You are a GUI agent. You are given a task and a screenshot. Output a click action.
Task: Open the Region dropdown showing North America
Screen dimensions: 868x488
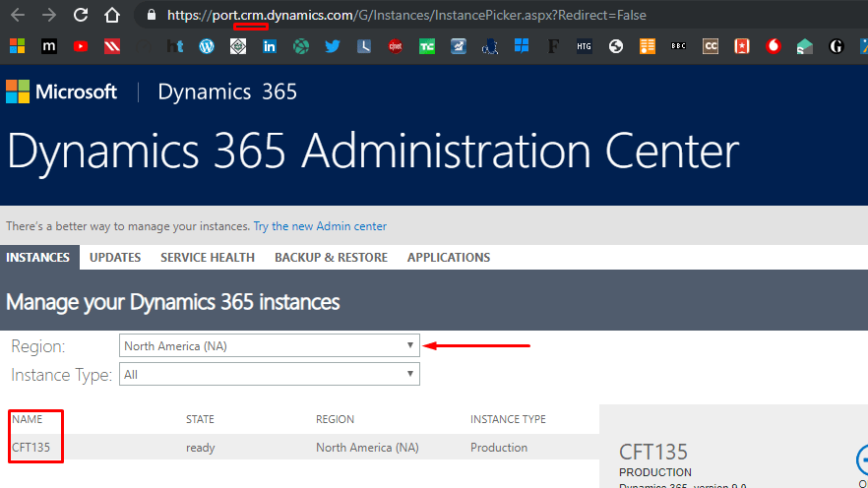tap(270, 345)
